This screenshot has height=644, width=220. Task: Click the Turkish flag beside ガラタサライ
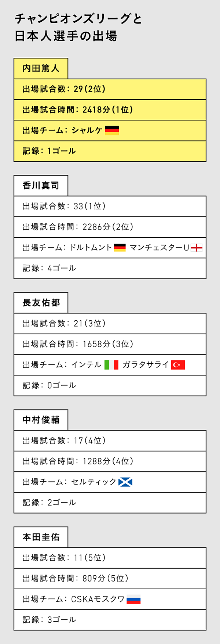(178, 365)
